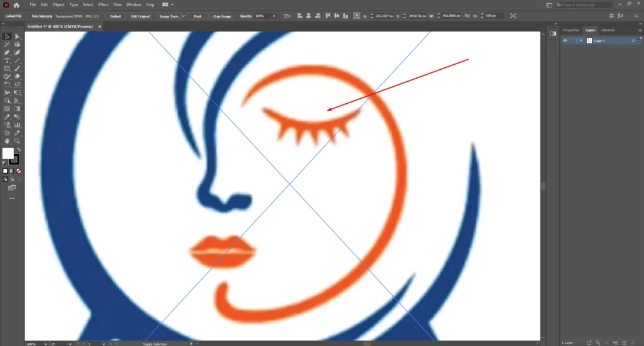Image resolution: width=644 pixels, height=346 pixels.
Task: Select the Paintbrush tool
Action: [17, 69]
